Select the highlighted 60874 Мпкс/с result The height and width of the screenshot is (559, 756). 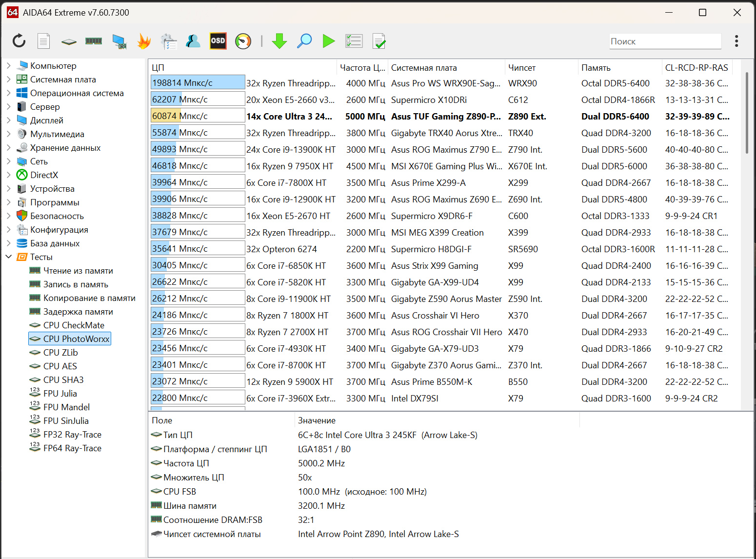pos(198,116)
